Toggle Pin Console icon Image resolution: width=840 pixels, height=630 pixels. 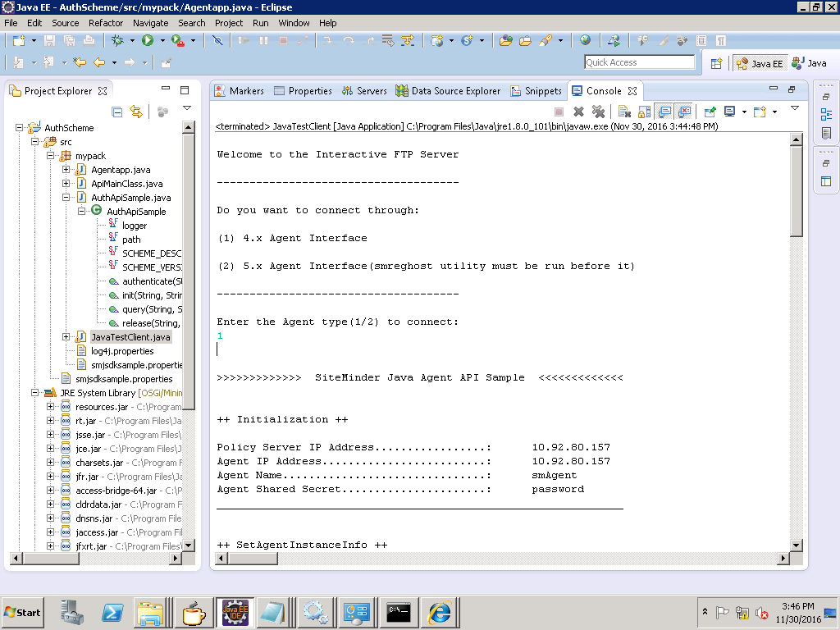[x=710, y=112]
